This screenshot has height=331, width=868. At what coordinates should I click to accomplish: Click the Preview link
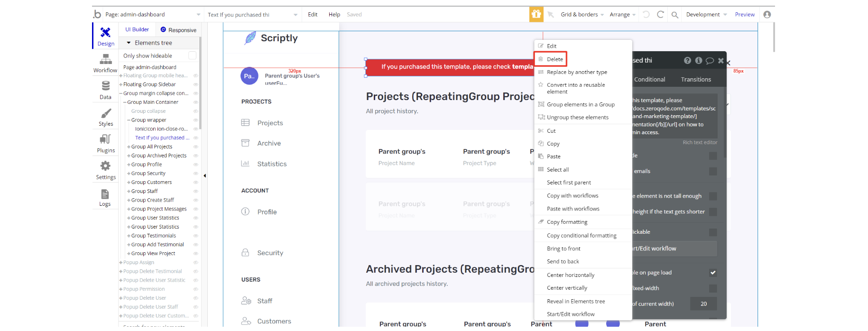click(x=744, y=15)
